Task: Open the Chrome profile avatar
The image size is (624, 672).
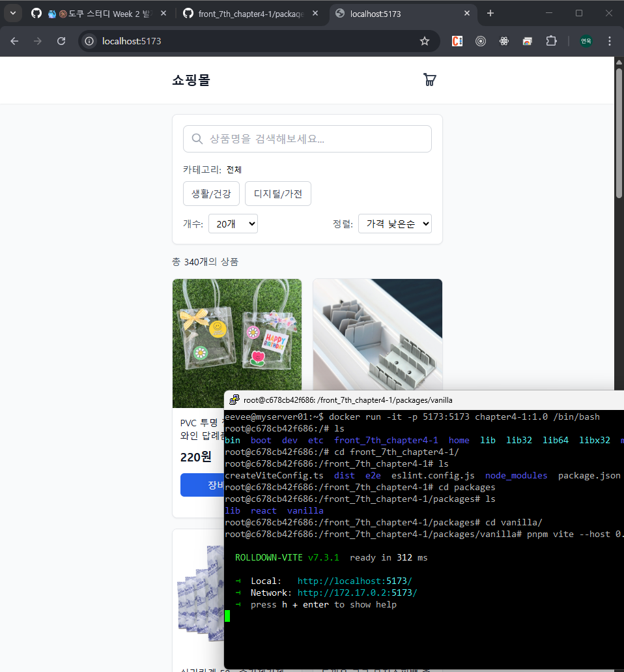Action: tap(586, 41)
